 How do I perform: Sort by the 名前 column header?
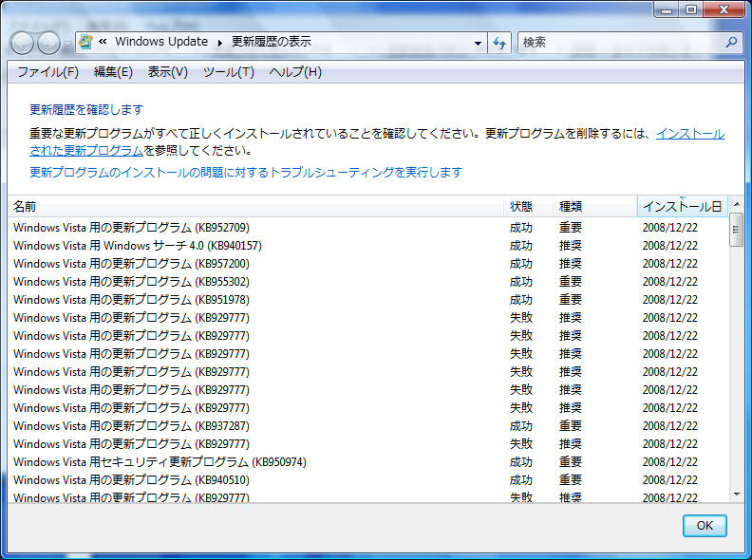255,207
